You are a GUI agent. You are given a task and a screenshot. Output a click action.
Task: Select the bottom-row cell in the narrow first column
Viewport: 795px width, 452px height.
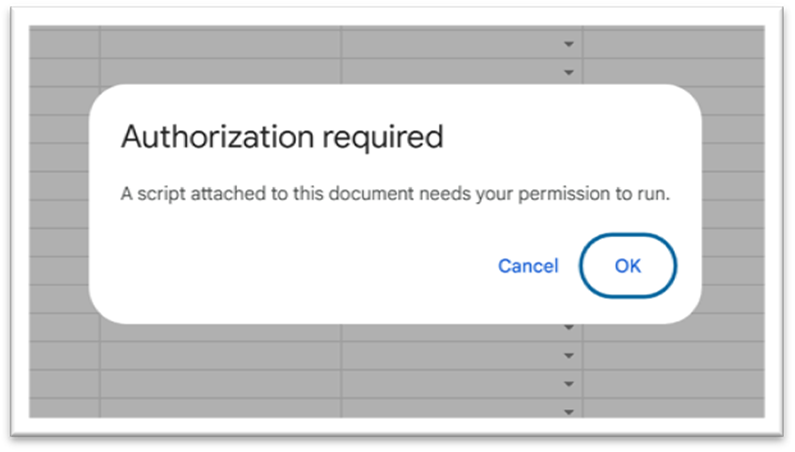coord(64,408)
